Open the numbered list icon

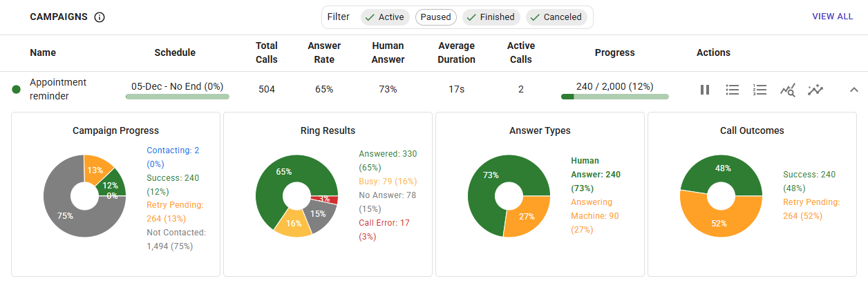click(760, 90)
